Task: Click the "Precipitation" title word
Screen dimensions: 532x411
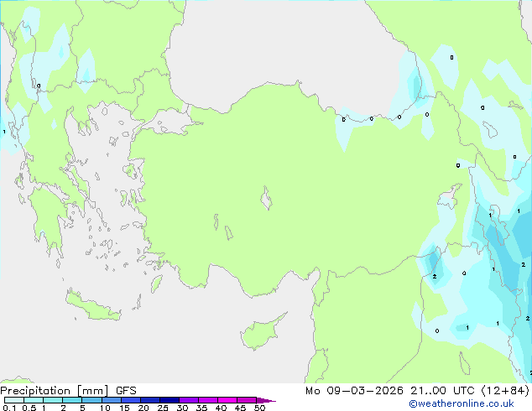Action: (35, 391)
